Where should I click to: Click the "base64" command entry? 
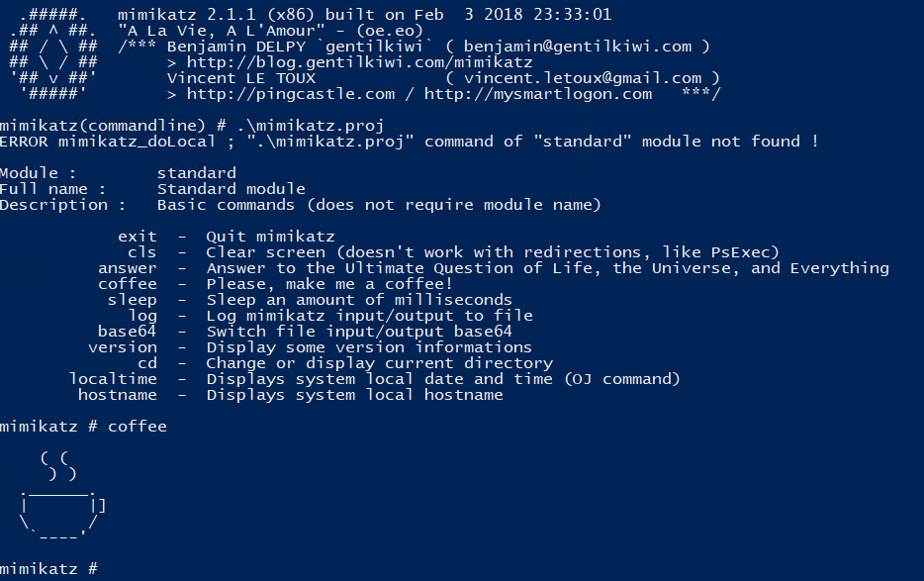pos(128,332)
